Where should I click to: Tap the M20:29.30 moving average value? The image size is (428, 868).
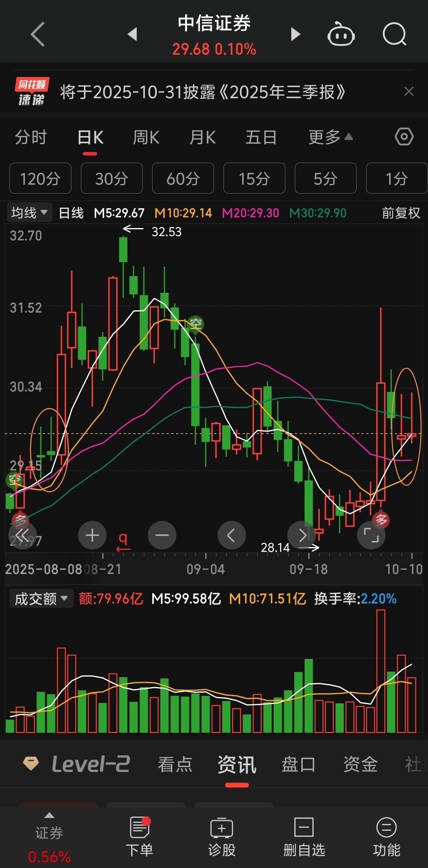click(250, 213)
